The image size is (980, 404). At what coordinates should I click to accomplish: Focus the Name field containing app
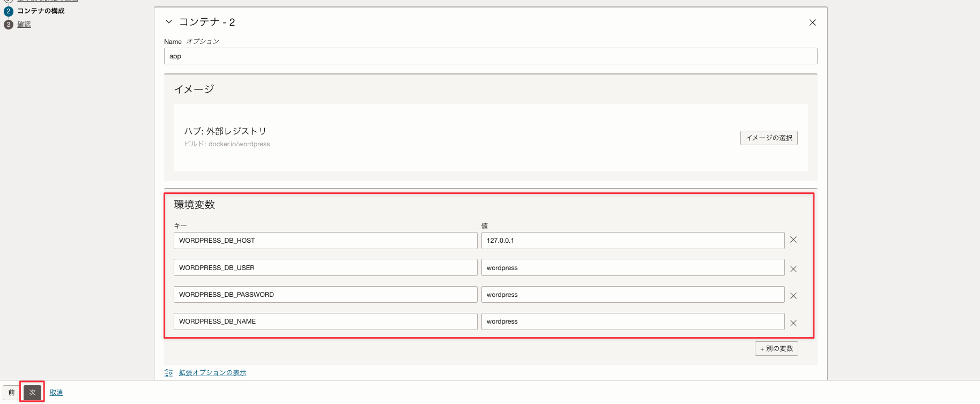(490, 56)
